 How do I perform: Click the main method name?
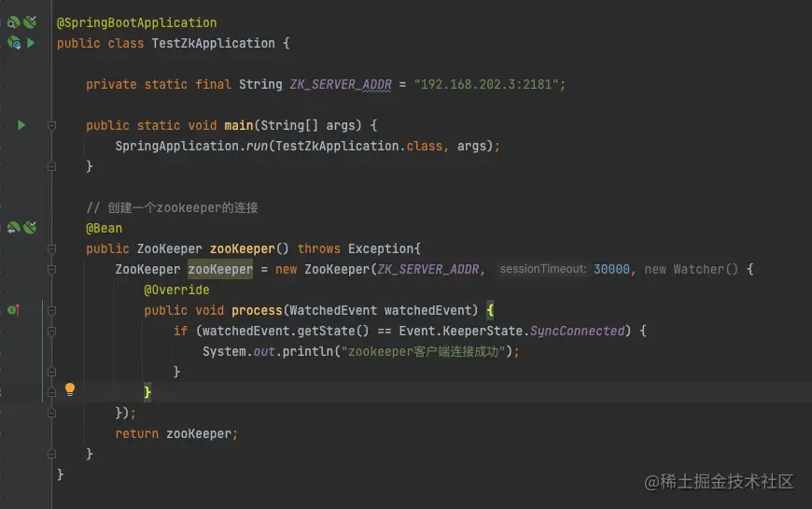click(239, 125)
